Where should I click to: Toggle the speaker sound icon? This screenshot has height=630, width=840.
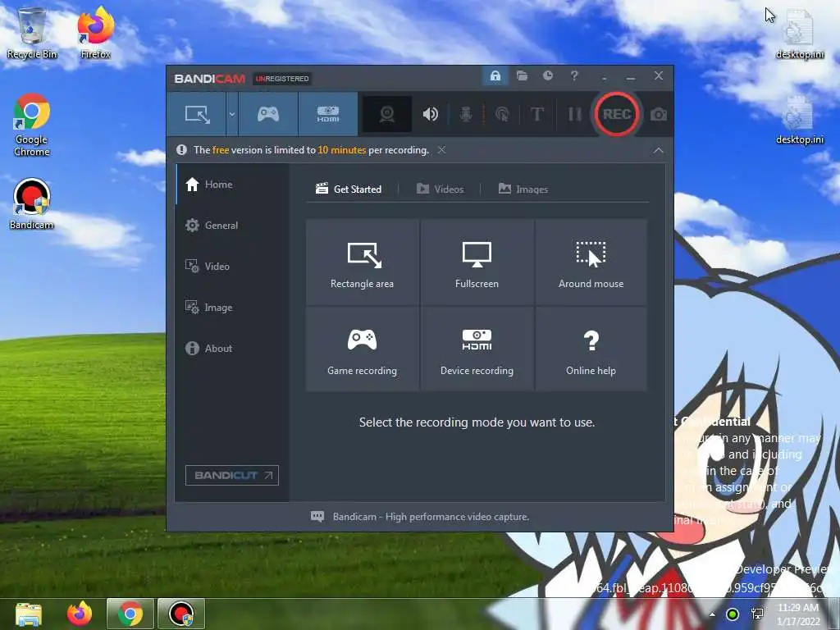coord(430,114)
